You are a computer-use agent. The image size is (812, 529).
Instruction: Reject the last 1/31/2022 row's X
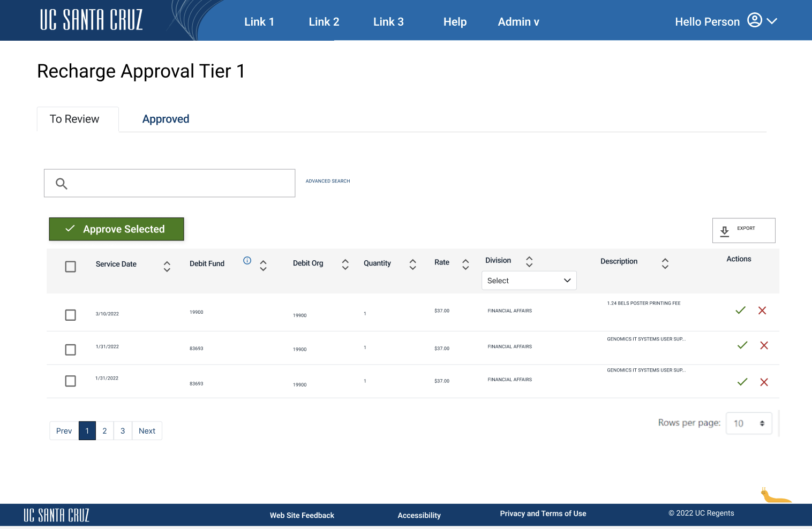(x=764, y=382)
